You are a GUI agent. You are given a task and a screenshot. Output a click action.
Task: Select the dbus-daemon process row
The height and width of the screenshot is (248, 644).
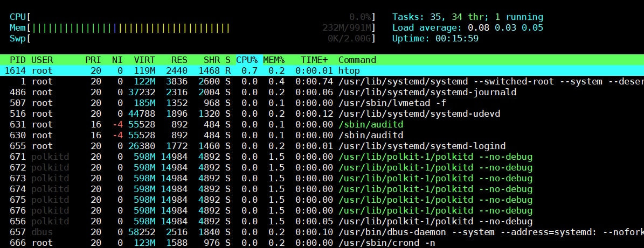322,232
